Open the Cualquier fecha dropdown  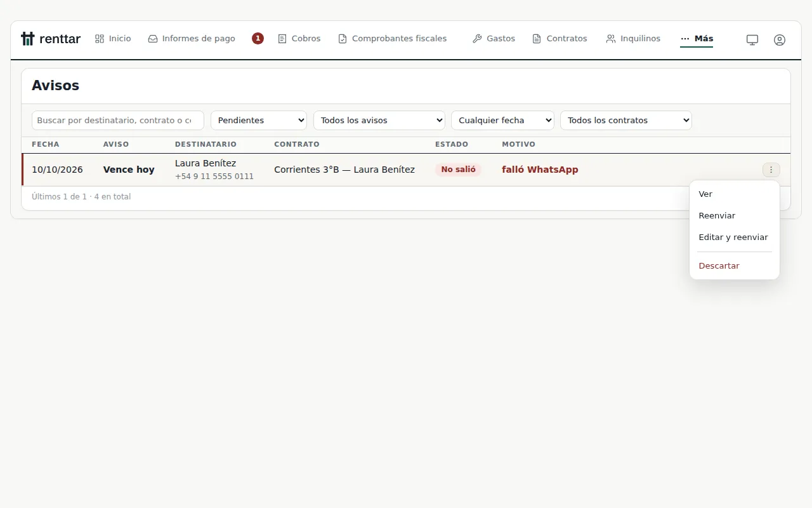[x=502, y=120]
